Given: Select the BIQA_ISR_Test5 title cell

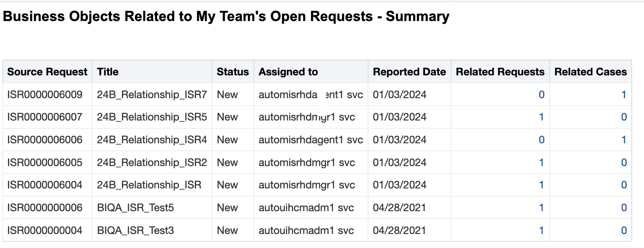Looking at the screenshot, I should tap(152, 208).
